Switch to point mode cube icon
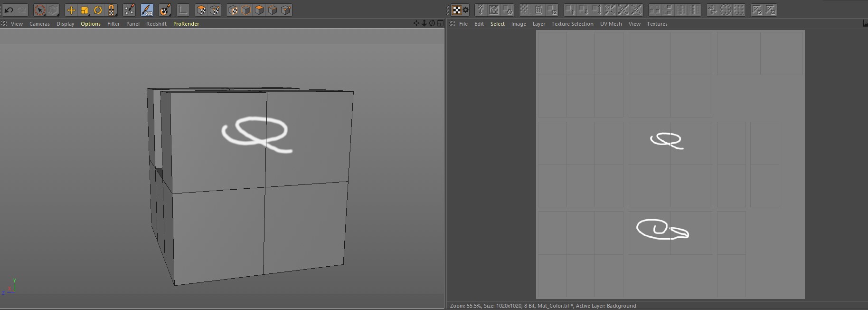 (286, 10)
